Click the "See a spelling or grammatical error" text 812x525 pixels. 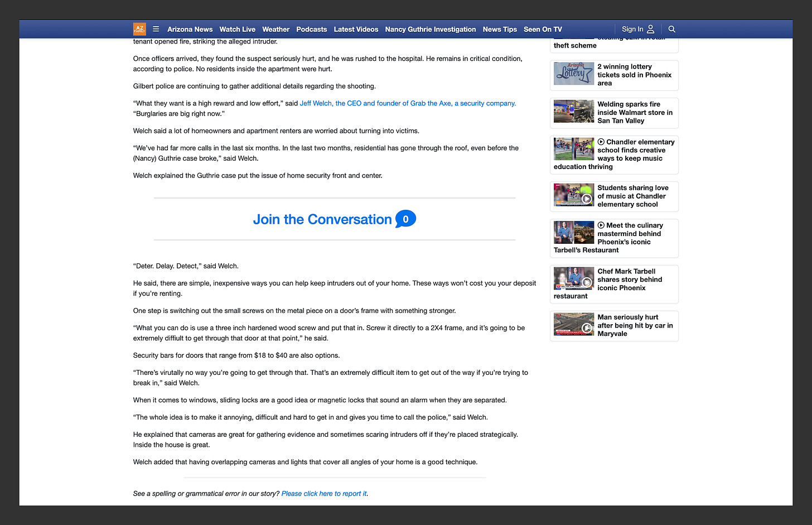pos(206,494)
